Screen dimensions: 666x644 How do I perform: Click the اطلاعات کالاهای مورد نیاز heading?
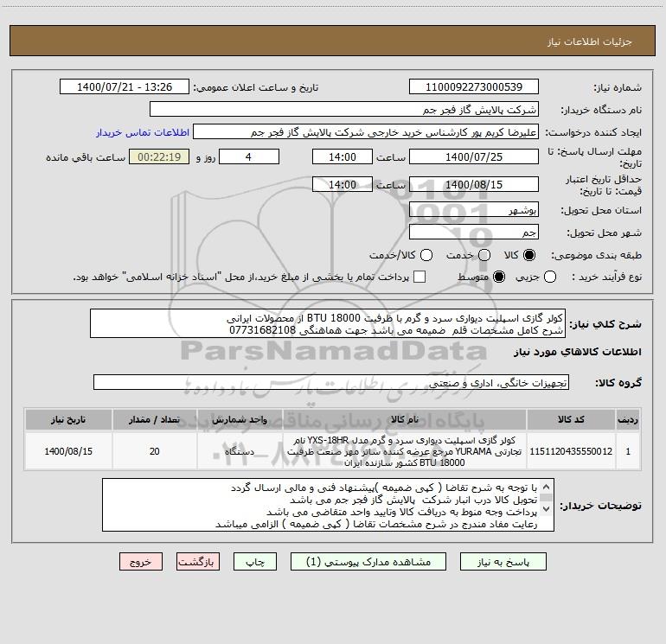click(x=578, y=352)
